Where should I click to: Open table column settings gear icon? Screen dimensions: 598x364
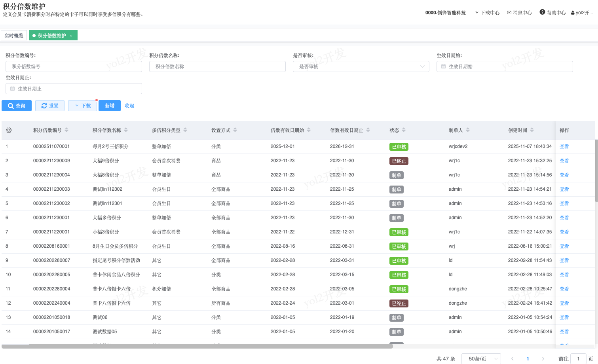coord(9,130)
